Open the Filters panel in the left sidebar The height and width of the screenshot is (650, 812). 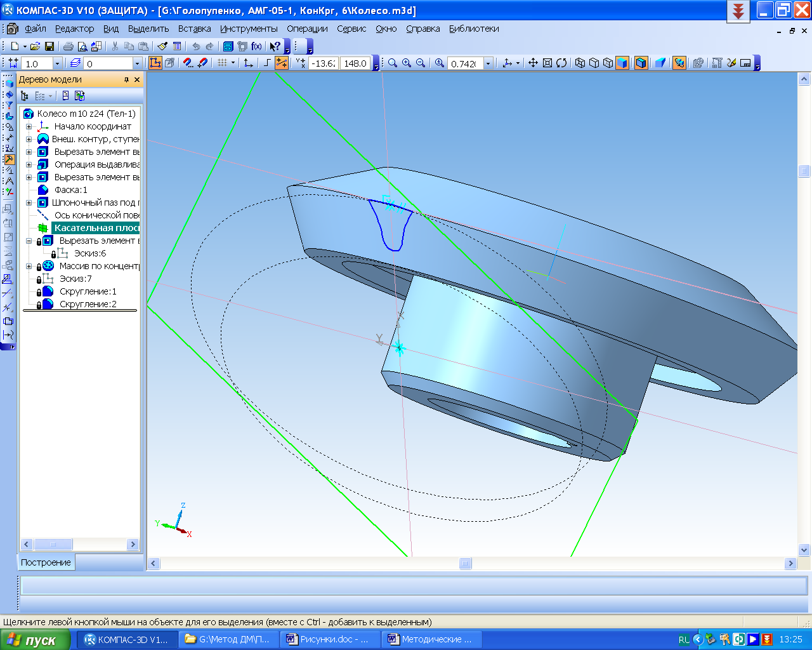pos(9,105)
